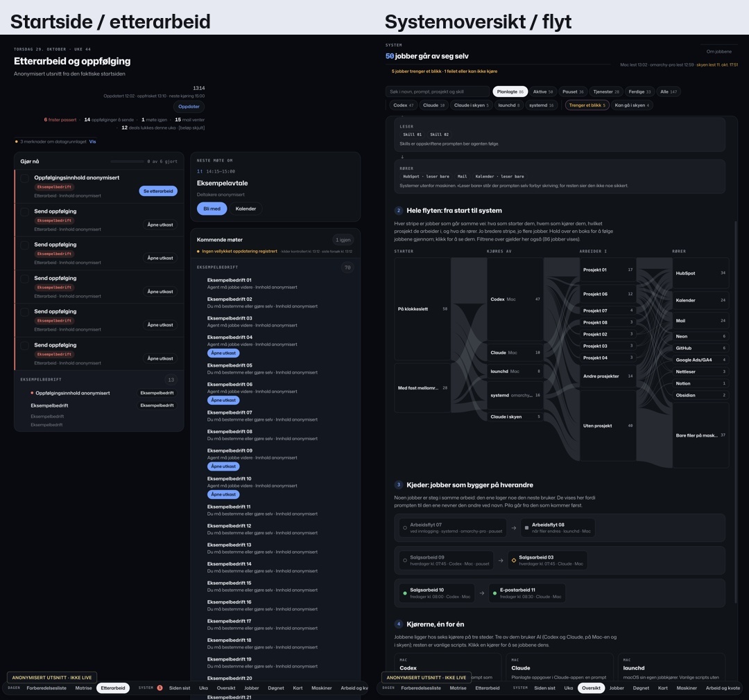749x700 pixels.
Task: Focus the Søk i navn, prompt, prosjekt search field
Action: pyautogui.click(x=438, y=91)
